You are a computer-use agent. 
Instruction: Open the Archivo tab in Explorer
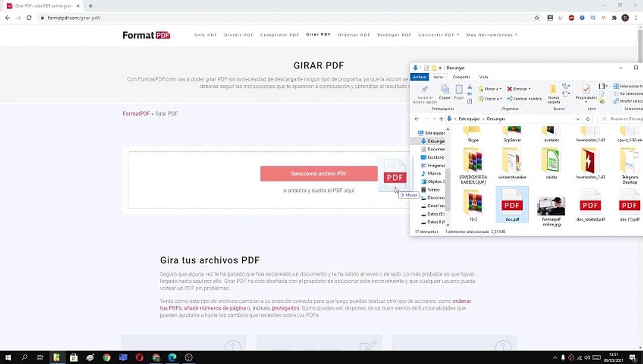[x=420, y=77]
